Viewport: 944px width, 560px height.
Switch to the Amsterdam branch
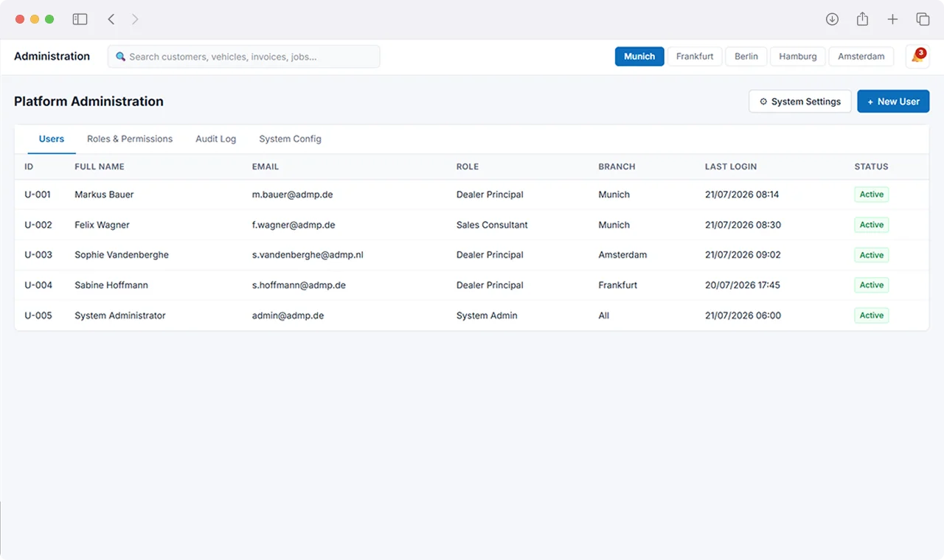(861, 57)
